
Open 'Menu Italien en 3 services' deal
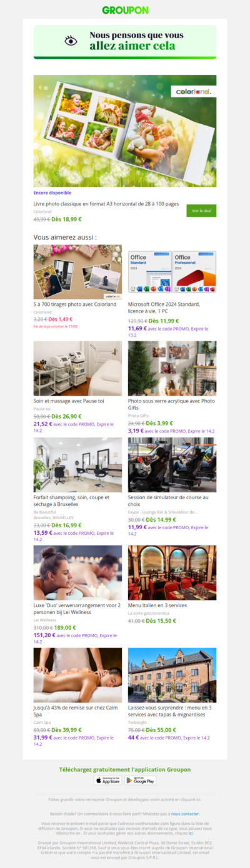(157, 605)
